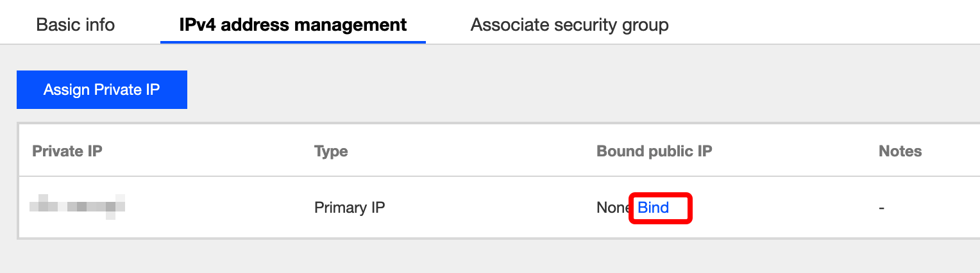The height and width of the screenshot is (273, 980).
Task: Click the Assign Private IP button
Action: [101, 90]
